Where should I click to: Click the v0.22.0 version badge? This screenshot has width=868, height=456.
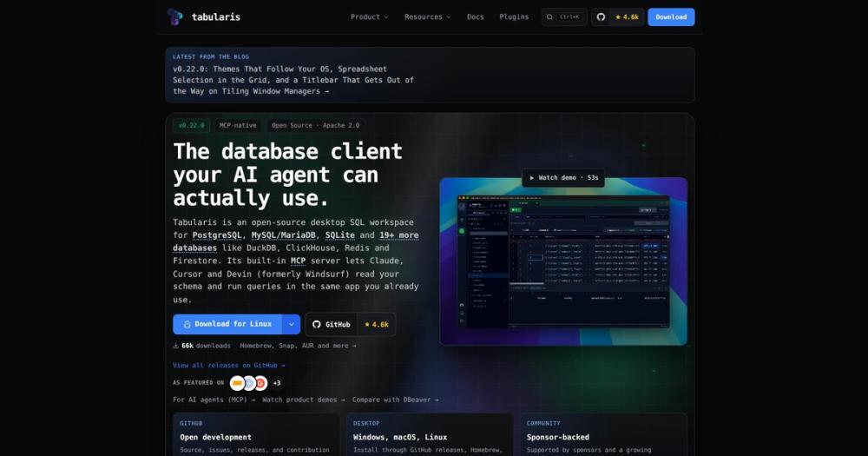(192, 125)
